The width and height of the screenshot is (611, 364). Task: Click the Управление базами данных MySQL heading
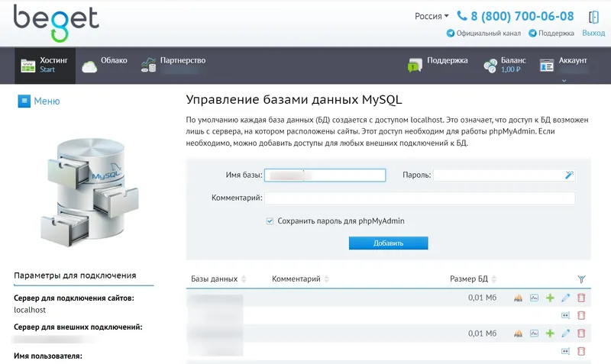click(x=294, y=100)
